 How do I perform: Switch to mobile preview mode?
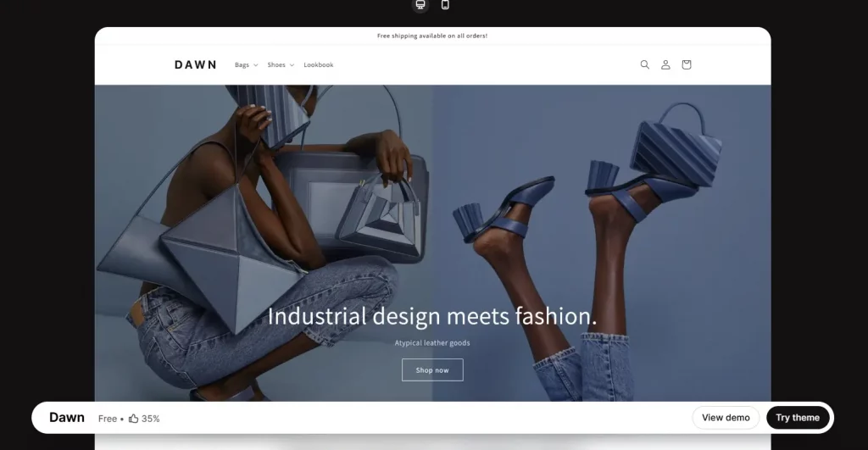tap(445, 5)
